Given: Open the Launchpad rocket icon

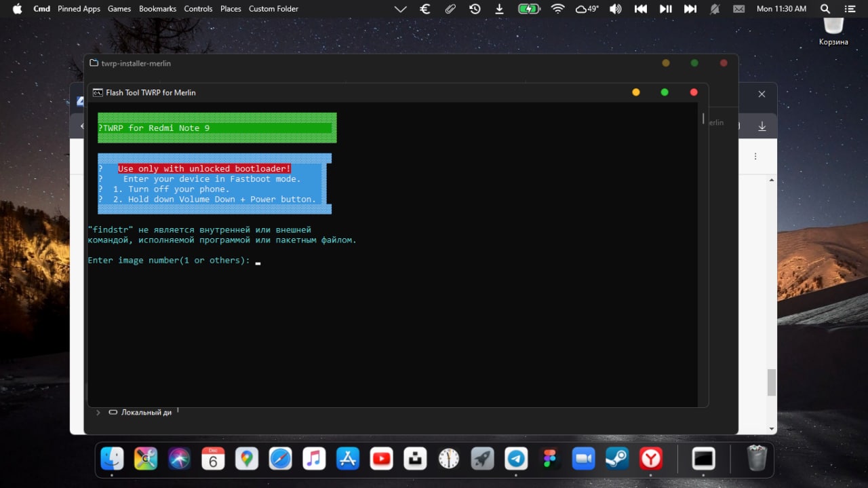Looking at the screenshot, I should coord(483,459).
